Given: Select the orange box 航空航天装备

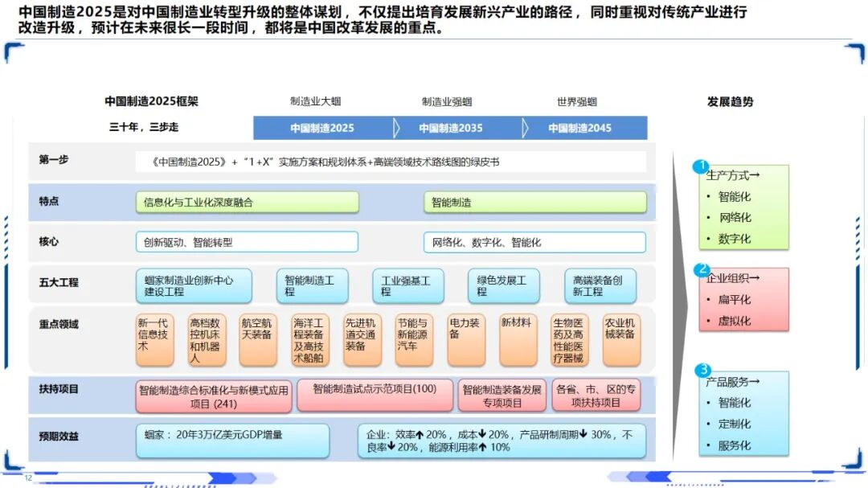Looking at the screenshot, I should [258, 340].
